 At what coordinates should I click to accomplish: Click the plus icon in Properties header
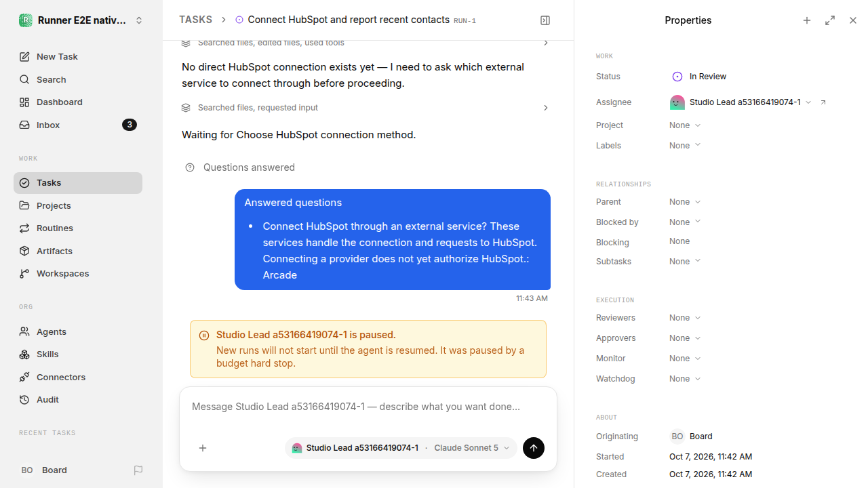coord(807,20)
